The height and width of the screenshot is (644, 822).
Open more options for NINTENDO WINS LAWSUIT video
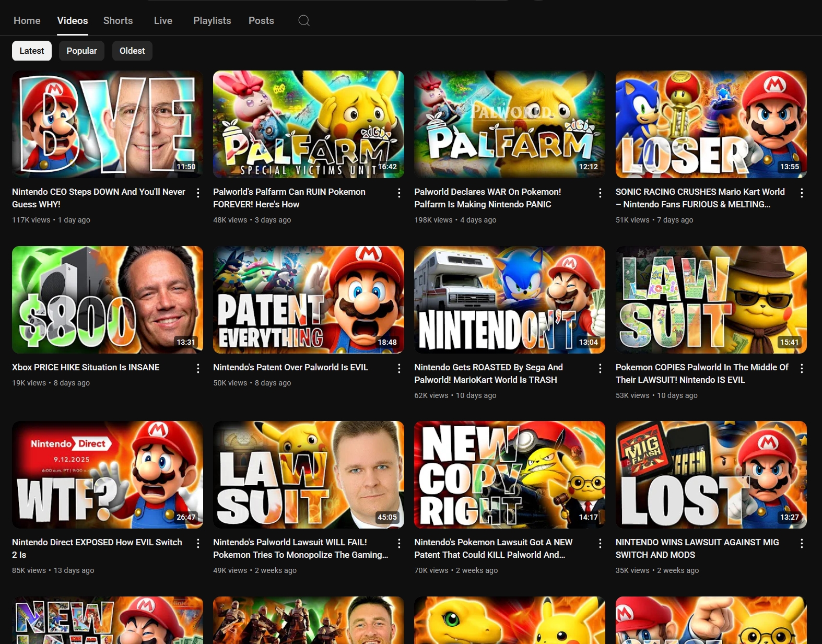(x=802, y=544)
